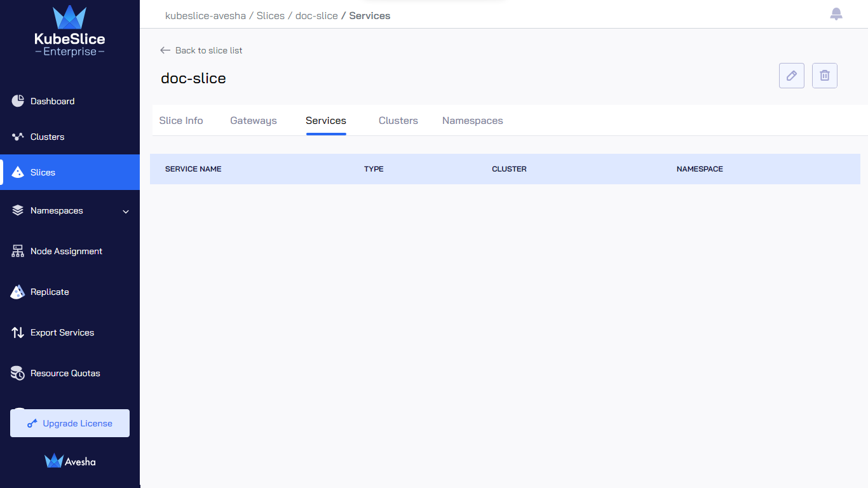The height and width of the screenshot is (488, 868).
Task: Click the trash delete slice icon
Action: [x=825, y=76]
